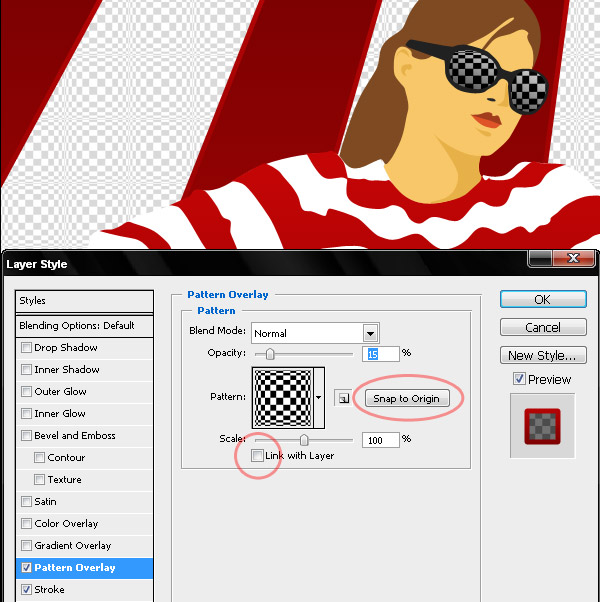Open Blending Options: Default section

(84, 326)
